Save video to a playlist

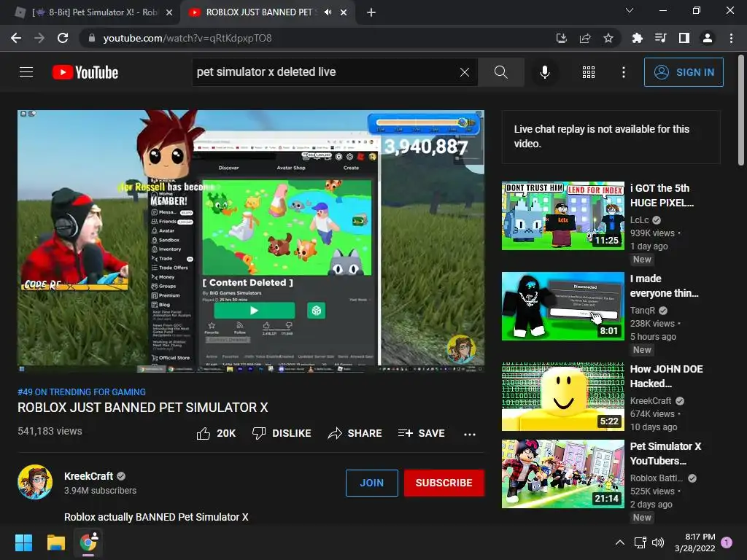coord(421,433)
